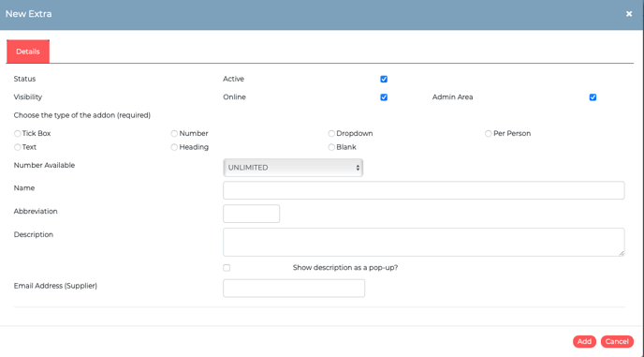644x357 pixels.
Task: Select the Tick Box addon type
Action: 17,133
